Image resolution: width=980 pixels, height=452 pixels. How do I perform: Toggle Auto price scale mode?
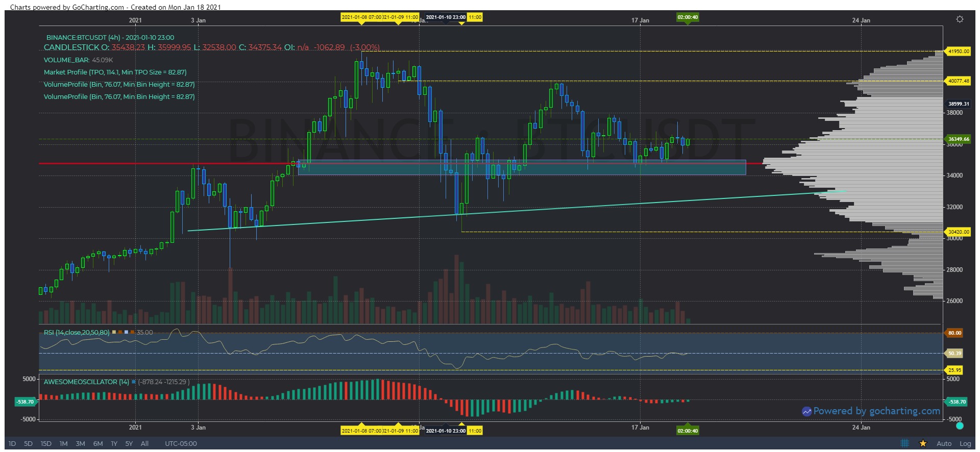pos(944,443)
